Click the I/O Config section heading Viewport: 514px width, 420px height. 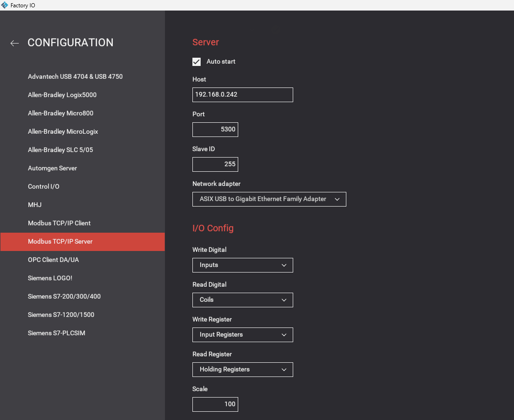pos(213,228)
